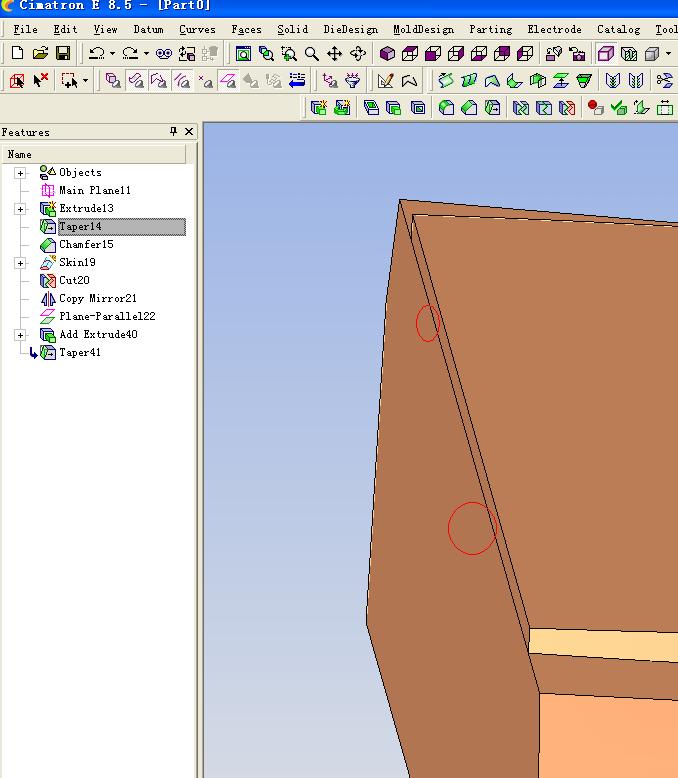The image size is (678, 778).
Task: Click the New Extrude solid icon
Action: (318, 107)
